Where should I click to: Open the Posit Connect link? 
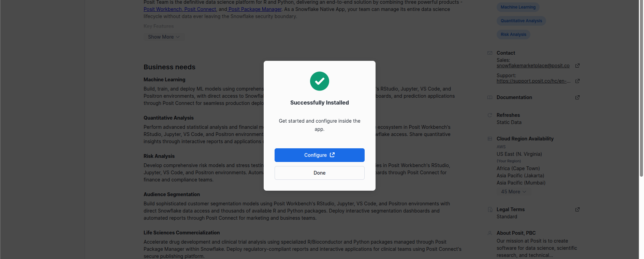click(200, 9)
